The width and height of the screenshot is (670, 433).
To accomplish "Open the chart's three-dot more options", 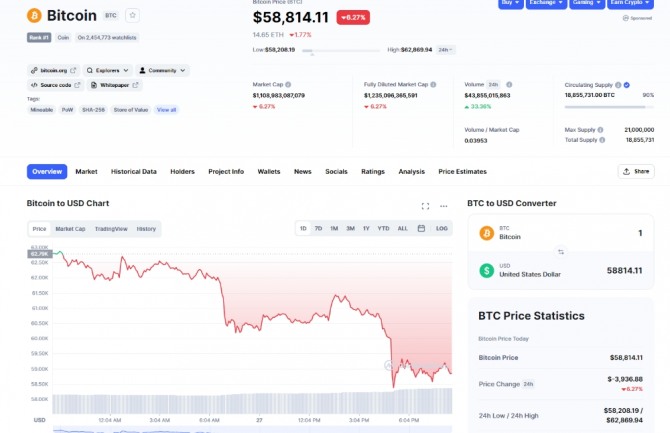I will tap(443, 206).
